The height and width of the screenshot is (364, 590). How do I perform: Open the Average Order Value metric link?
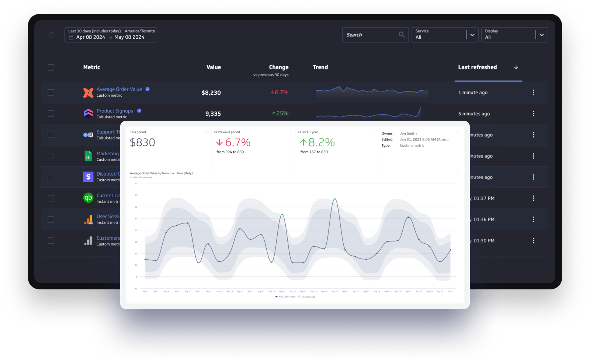(119, 89)
